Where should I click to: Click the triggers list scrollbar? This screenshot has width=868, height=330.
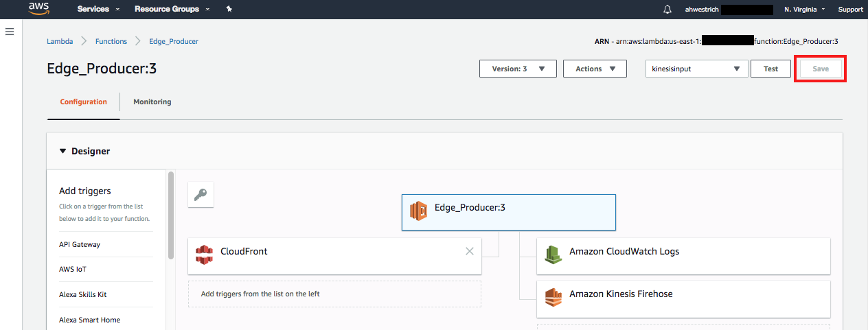(171, 215)
